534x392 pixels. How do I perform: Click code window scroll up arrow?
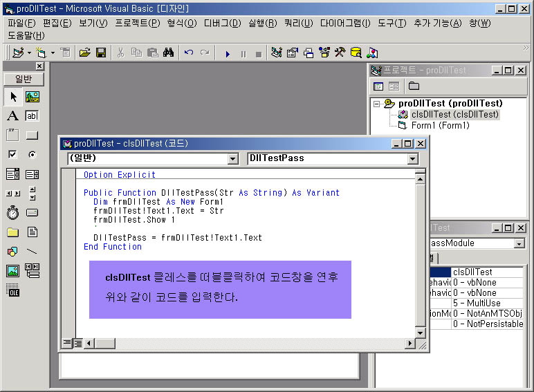click(421, 179)
